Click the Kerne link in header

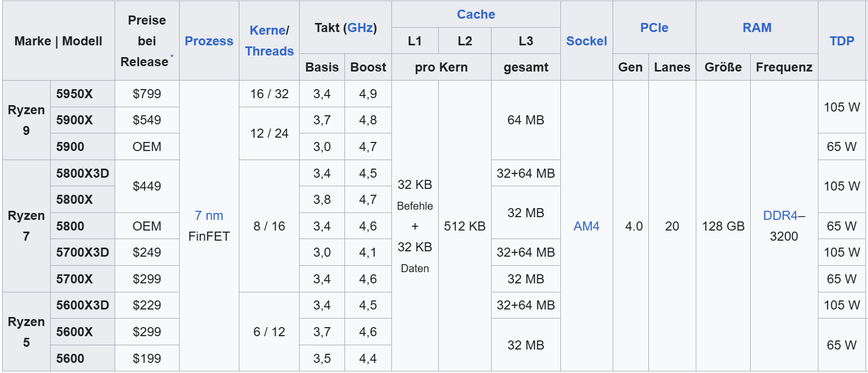(x=267, y=30)
